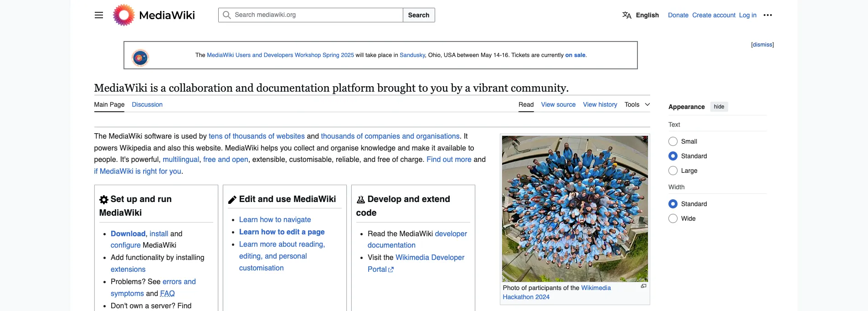Open the View history tab
The width and height of the screenshot is (868, 311).
(x=600, y=104)
